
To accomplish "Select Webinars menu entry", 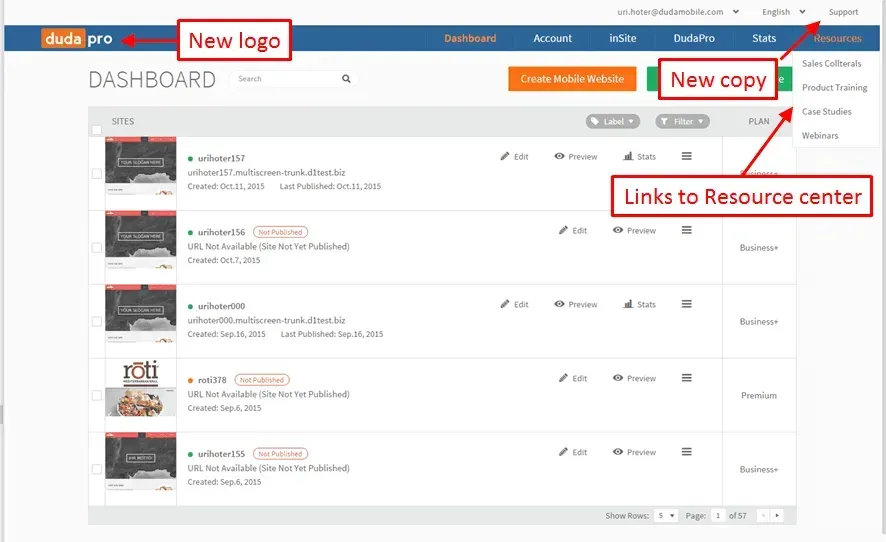I will [x=820, y=136].
